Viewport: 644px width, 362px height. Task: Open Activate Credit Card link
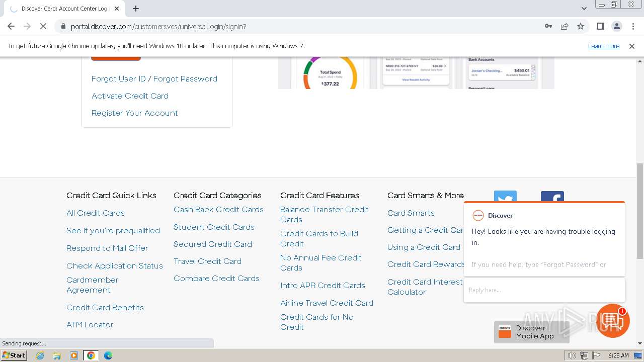click(x=130, y=96)
